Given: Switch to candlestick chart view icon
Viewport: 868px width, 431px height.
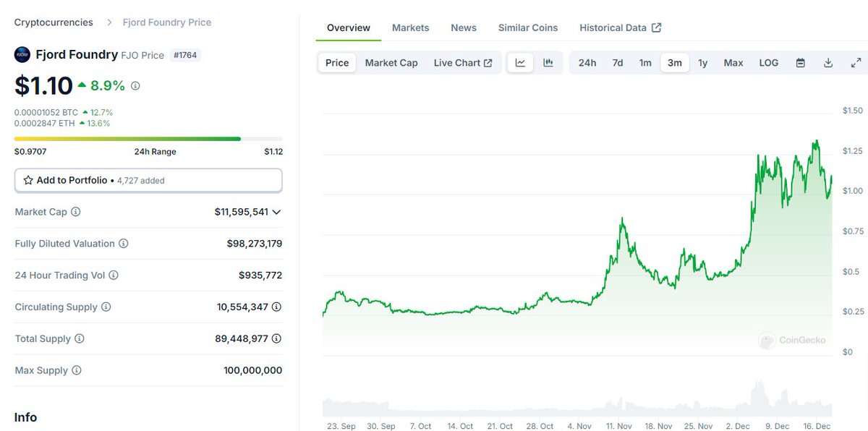Looking at the screenshot, I should coord(548,63).
